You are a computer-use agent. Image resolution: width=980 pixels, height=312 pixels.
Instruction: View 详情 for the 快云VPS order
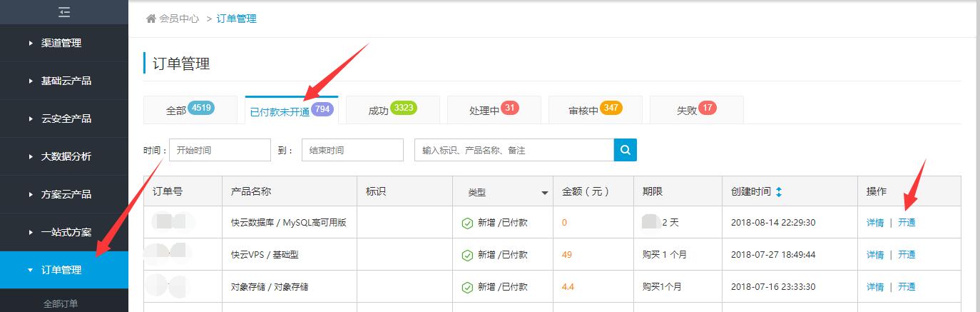(874, 255)
